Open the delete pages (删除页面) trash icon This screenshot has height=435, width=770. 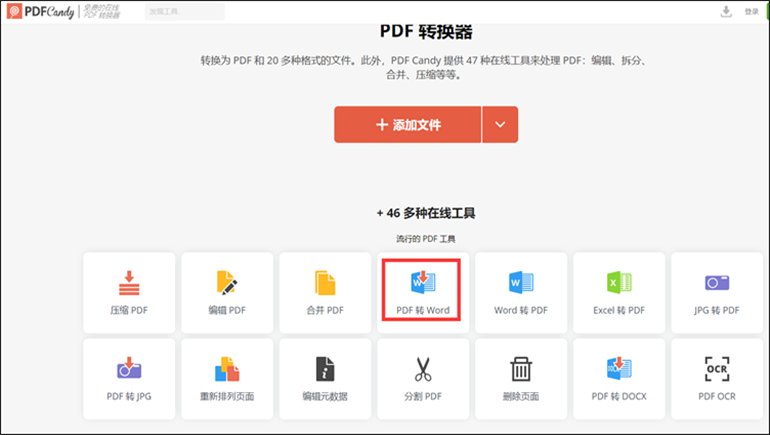pos(521,369)
